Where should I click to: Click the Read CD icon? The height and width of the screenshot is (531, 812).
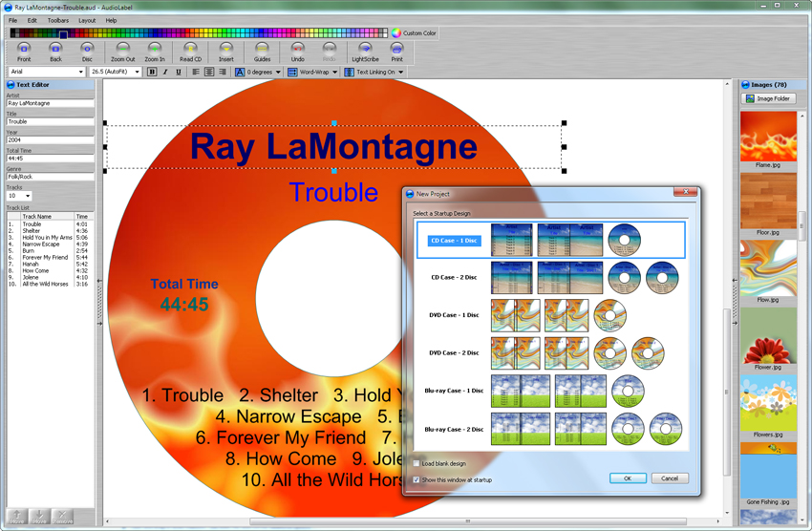point(190,50)
